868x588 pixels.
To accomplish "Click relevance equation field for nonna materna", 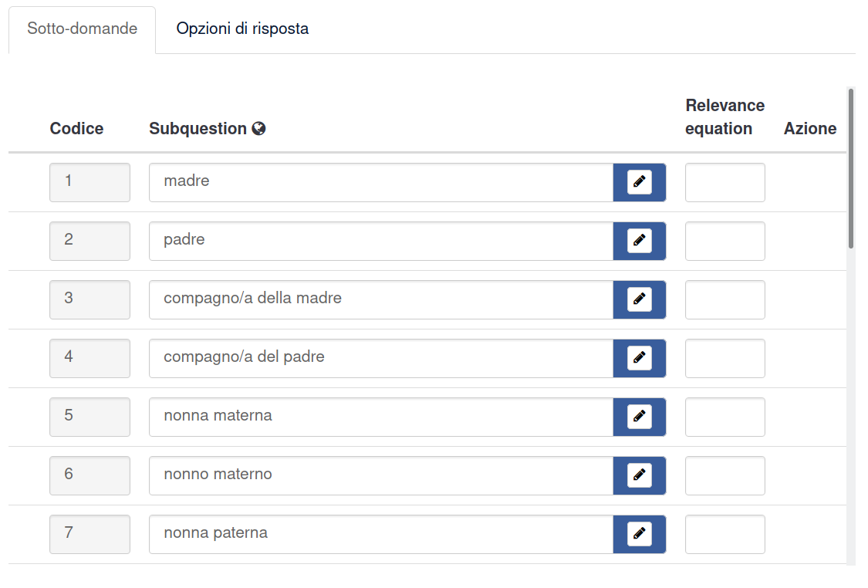I will (724, 417).
